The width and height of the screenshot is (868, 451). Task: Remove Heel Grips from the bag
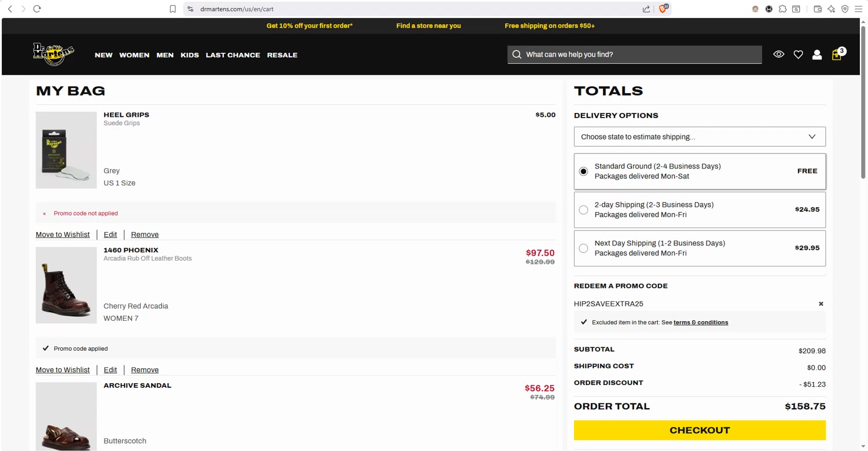pyautogui.click(x=145, y=234)
